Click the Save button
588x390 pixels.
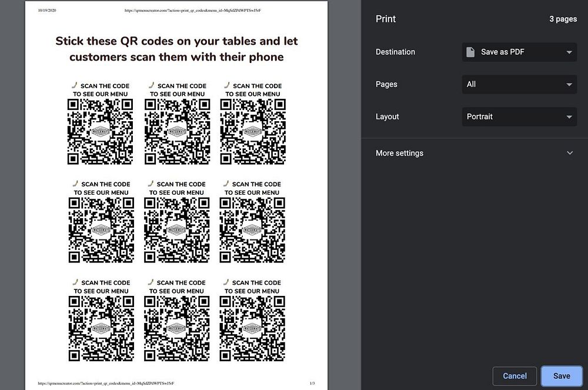pyautogui.click(x=562, y=376)
